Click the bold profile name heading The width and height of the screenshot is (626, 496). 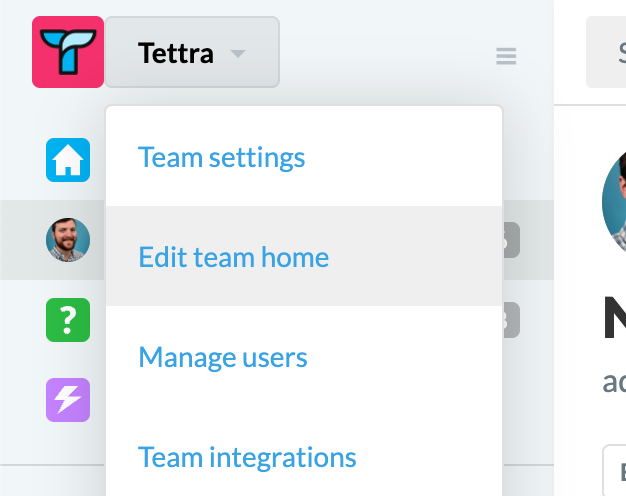click(x=615, y=317)
